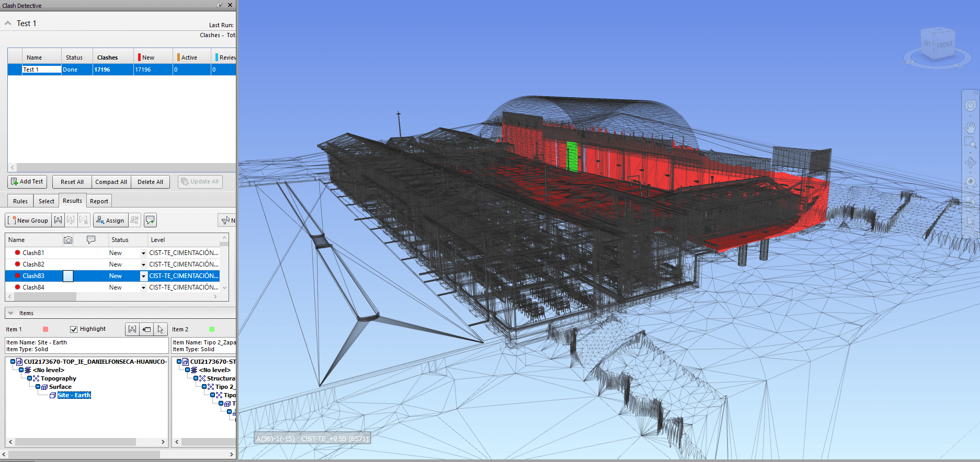Select the Pan hand tool in navigation bar
The height and width of the screenshot is (462, 980).
click(970, 127)
